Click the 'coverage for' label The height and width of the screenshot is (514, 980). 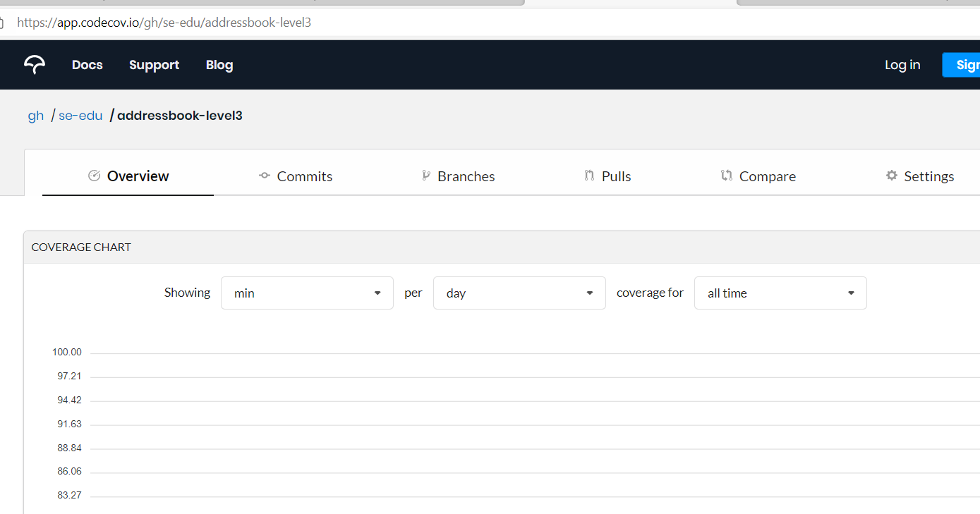pyautogui.click(x=650, y=293)
